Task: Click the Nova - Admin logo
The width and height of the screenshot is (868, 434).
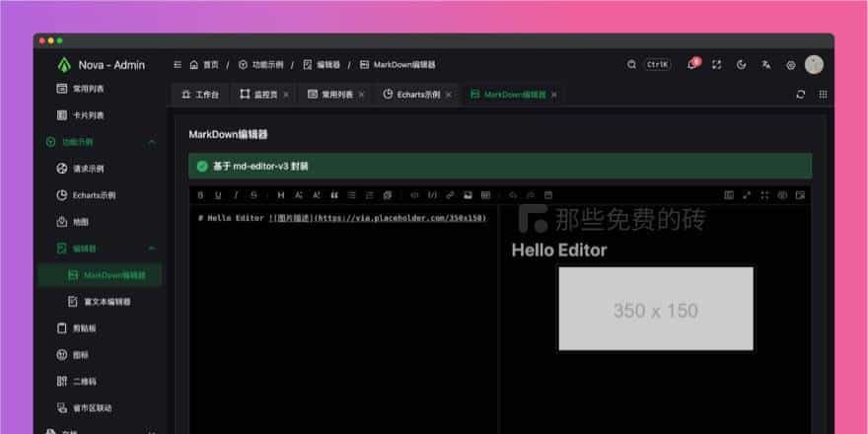Action: click(x=101, y=65)
